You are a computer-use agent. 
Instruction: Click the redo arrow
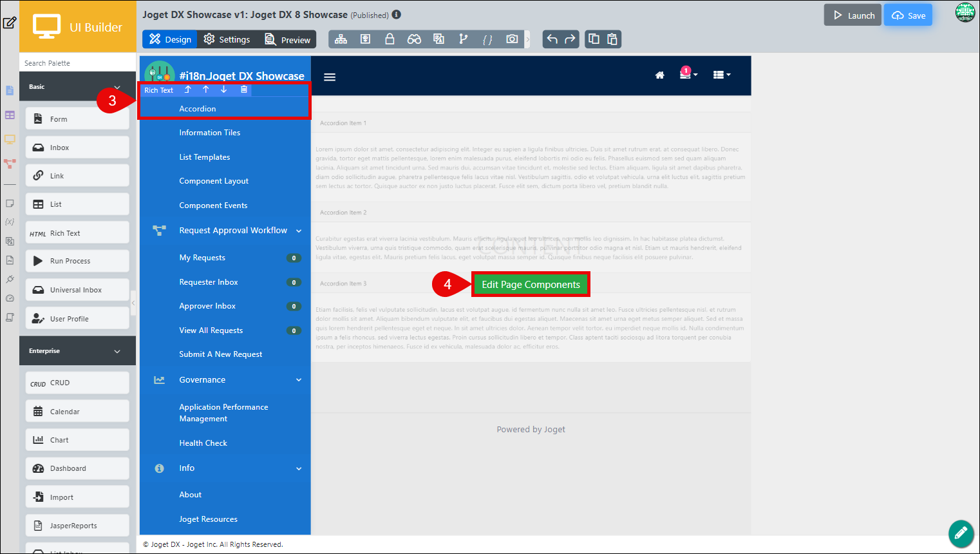click(x=570, y=39)
